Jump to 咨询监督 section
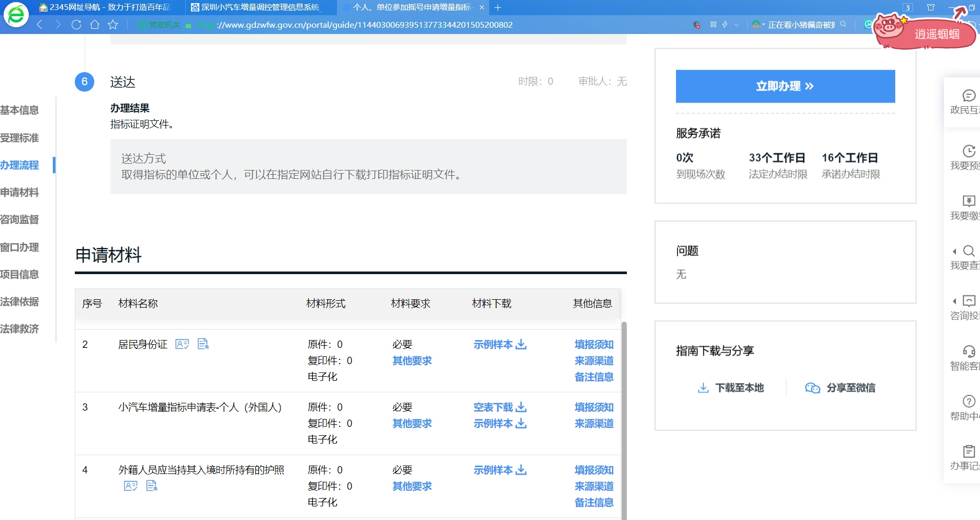The width and height of the screenshot is (980, 520). tap(19, 220)
